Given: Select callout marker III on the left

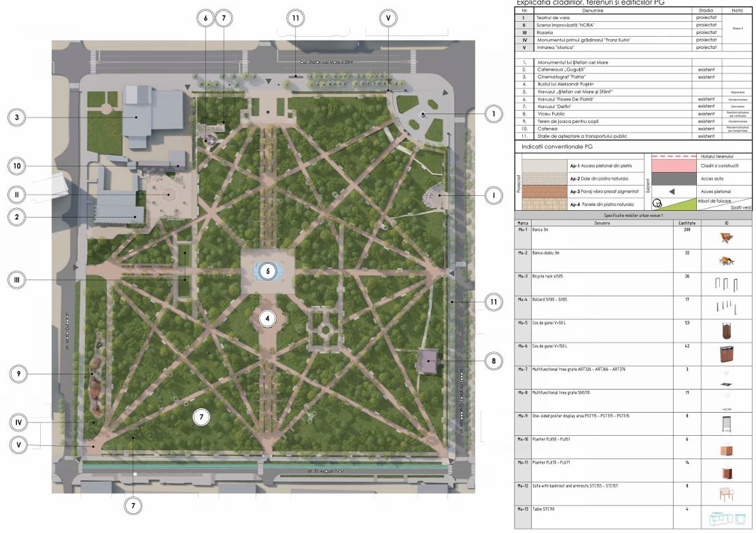Looking at the screenshot, I should [18, 279].
